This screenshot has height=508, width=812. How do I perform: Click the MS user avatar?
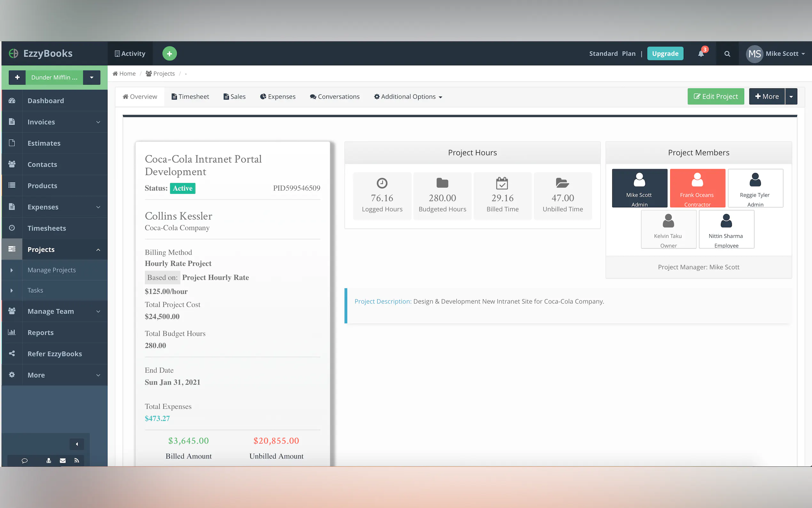[x=754, y=54]
